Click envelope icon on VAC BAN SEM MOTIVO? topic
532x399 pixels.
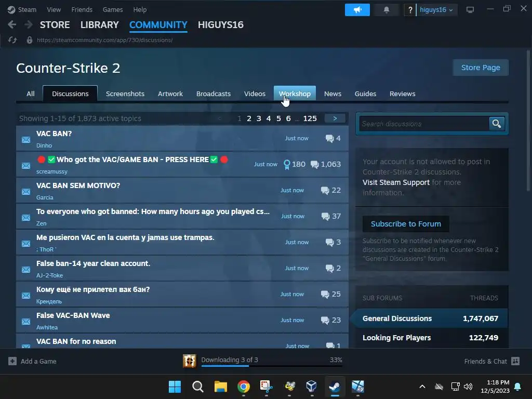(26, 192)
